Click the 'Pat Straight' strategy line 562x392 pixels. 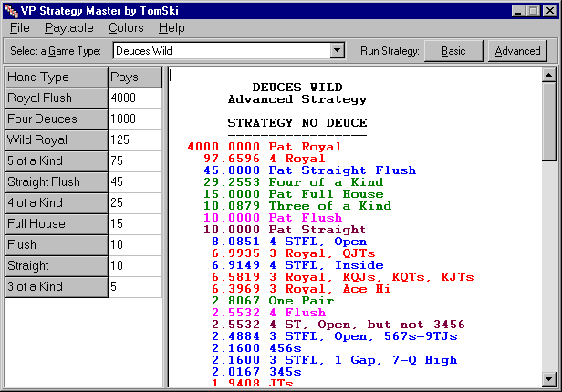click(x=285, y=230)
